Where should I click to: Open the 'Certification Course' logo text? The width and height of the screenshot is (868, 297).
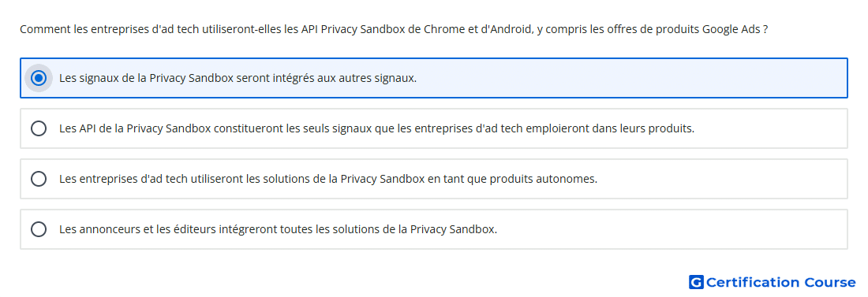[x=780, y=283]
